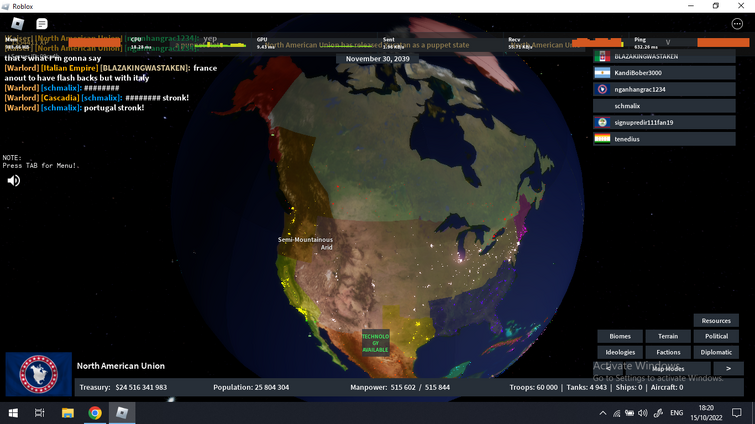Select player nganhangrac1234 in the list
Viewport: 755px width, 424px height.
coord(664,89)
